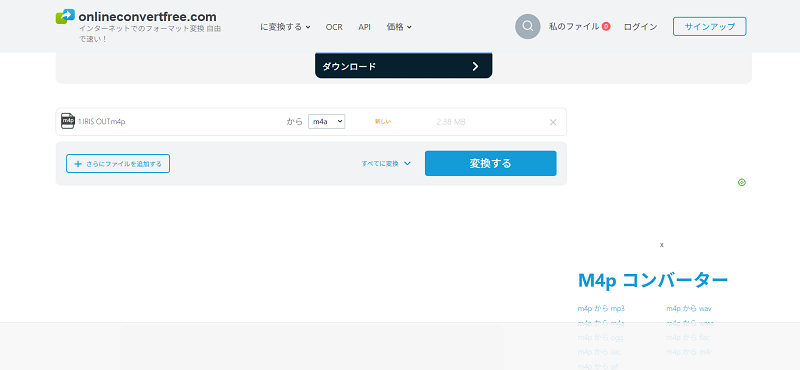
Task: Open the API menu item
Action: tap(364, 27)
